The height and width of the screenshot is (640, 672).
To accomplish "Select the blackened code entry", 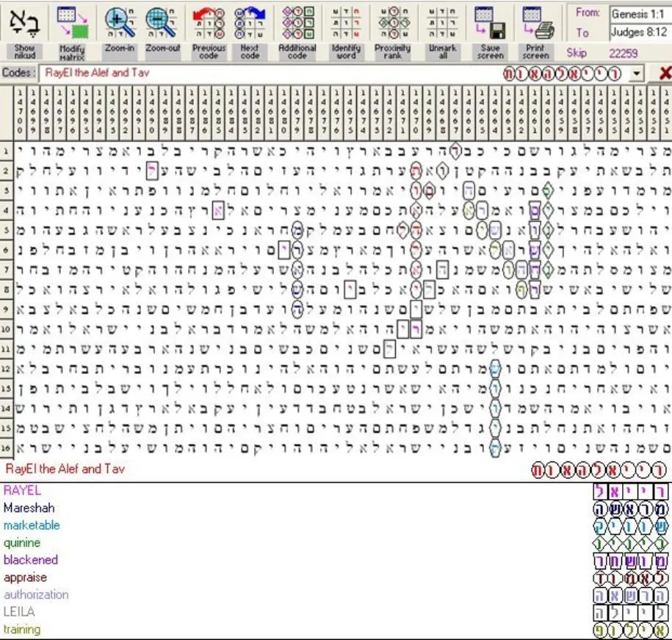I will click(x=31, y=560).
